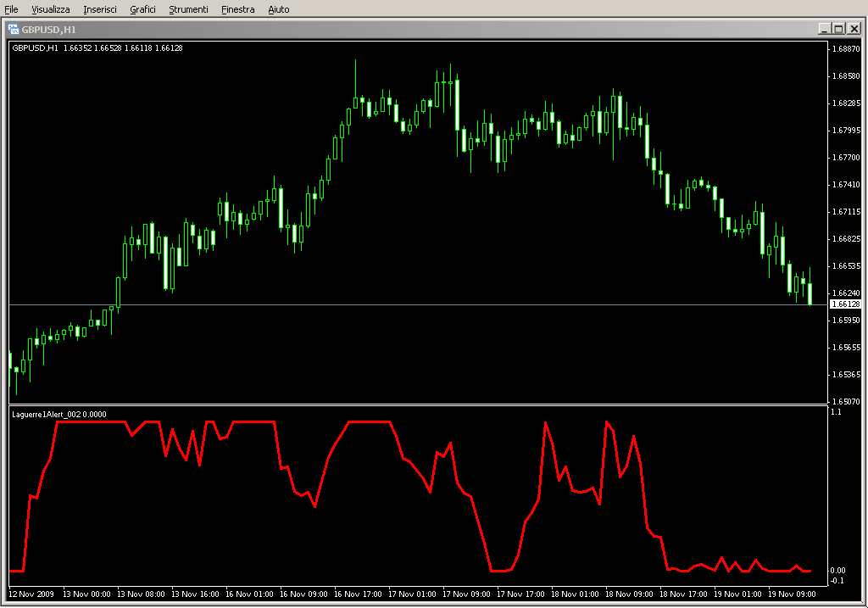Click the indicator scale value 0.00
This screenshot has width=868, height=608.
837,571
